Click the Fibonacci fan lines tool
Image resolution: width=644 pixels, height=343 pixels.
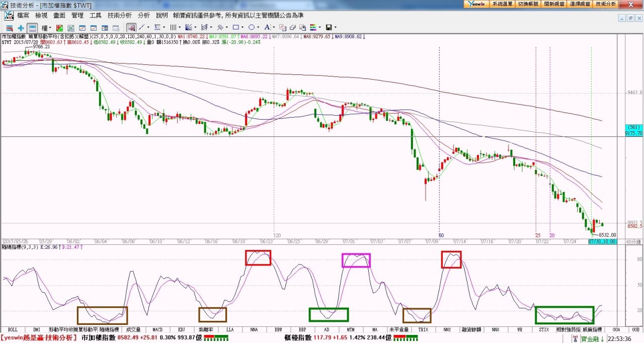pos(189,27)
